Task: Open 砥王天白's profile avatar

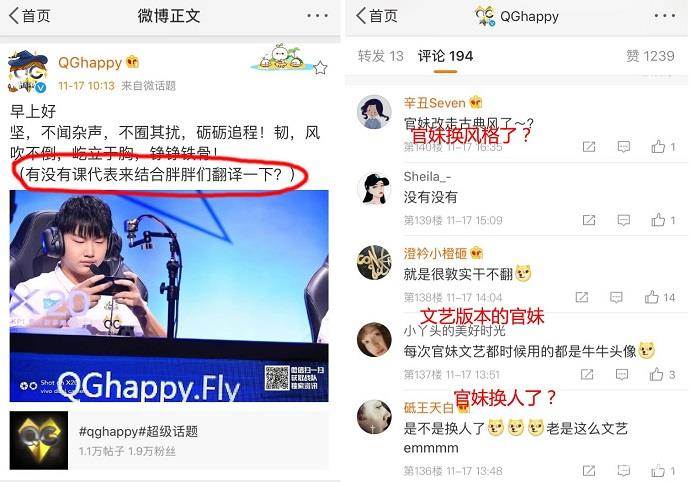Action: click(x=374, y=416)
